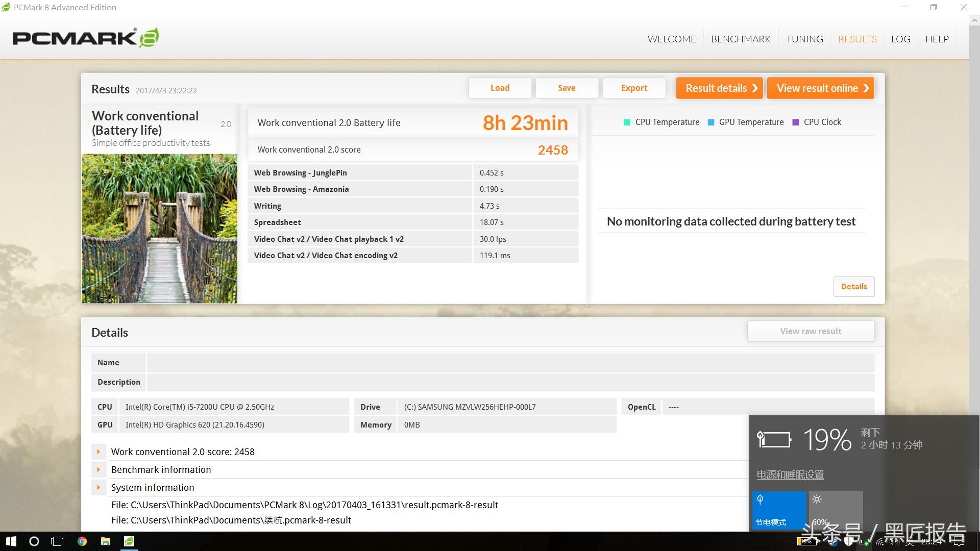Open the LOG tab

tap(900, 39)
